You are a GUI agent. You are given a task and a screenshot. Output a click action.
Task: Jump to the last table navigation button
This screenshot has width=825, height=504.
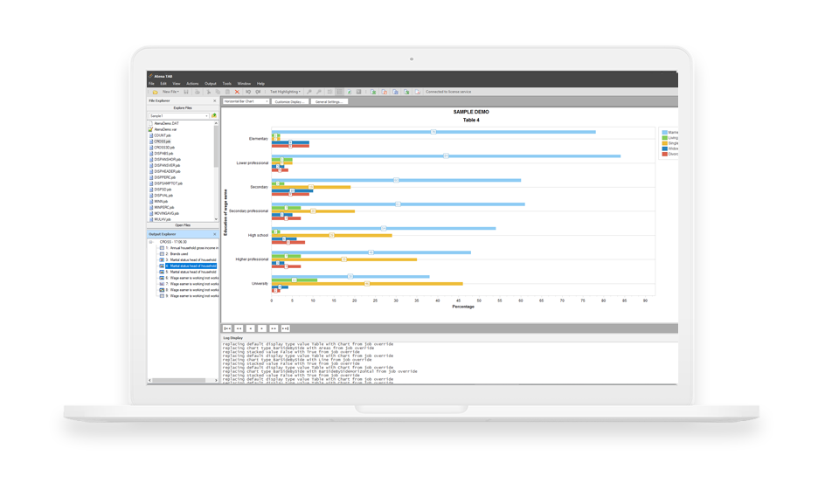tap(285, 328)
